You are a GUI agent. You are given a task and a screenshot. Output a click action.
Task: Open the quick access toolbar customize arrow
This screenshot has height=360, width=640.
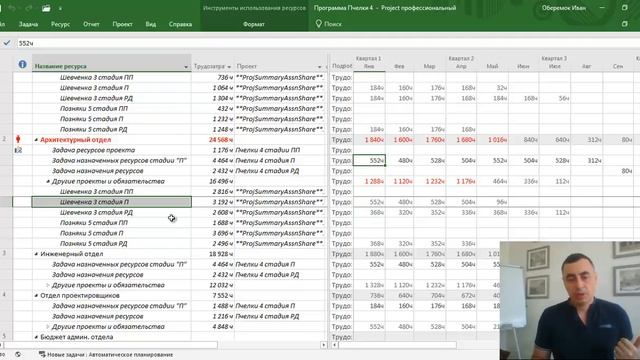point(60,9)
